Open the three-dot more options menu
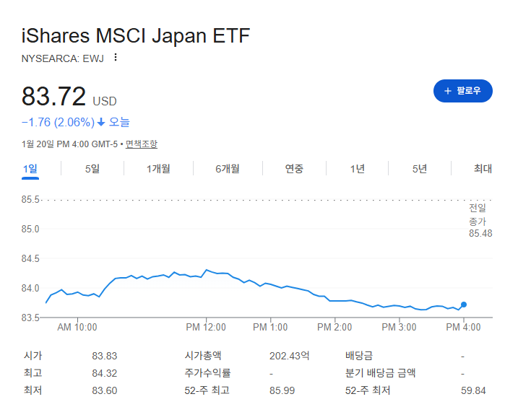505x420 pixels. tap(116, 58)
